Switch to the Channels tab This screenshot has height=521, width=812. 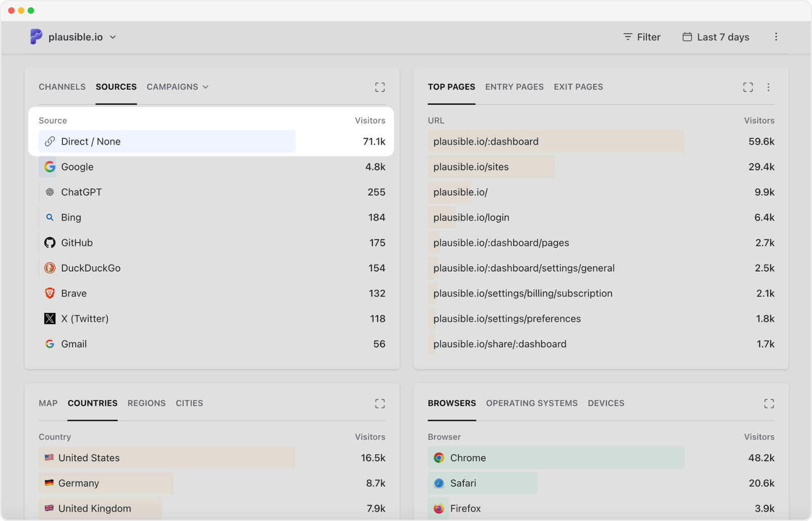click(62, 87)
